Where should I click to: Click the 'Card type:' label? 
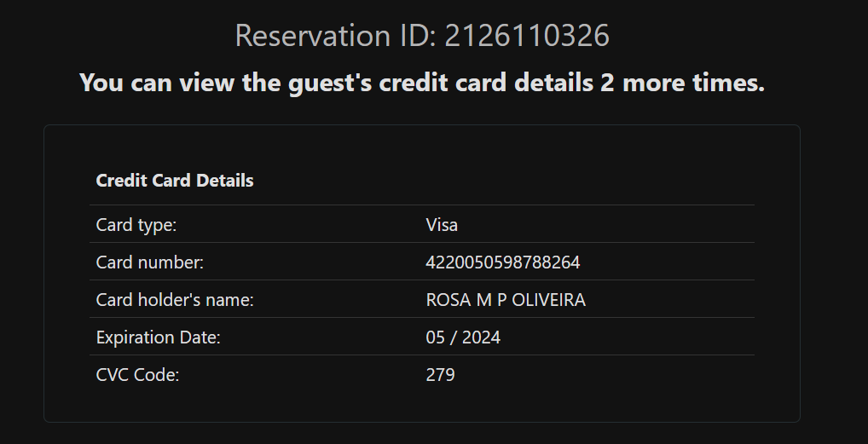136,225
